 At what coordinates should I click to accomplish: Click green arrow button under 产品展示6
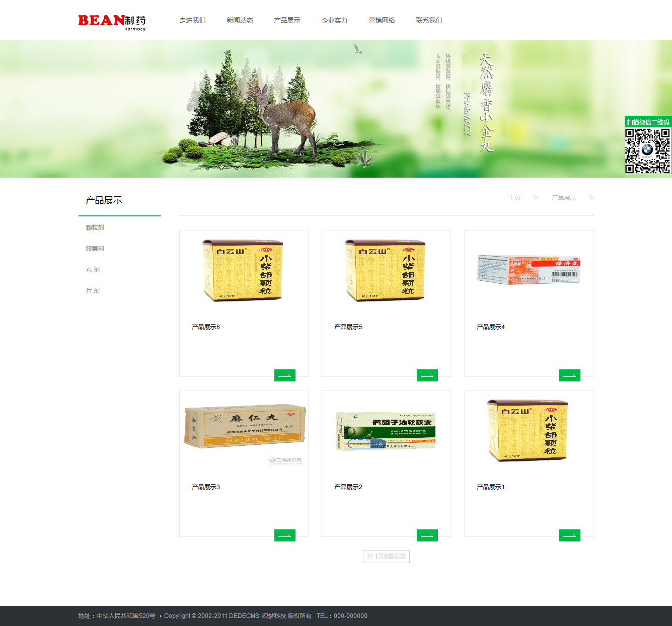click(284, 375)
